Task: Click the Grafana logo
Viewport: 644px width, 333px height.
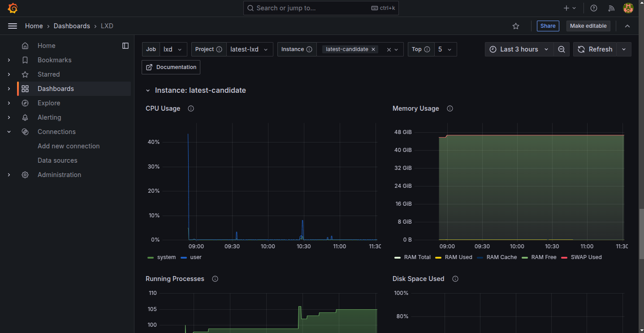Action: click(x=13, y=8)
